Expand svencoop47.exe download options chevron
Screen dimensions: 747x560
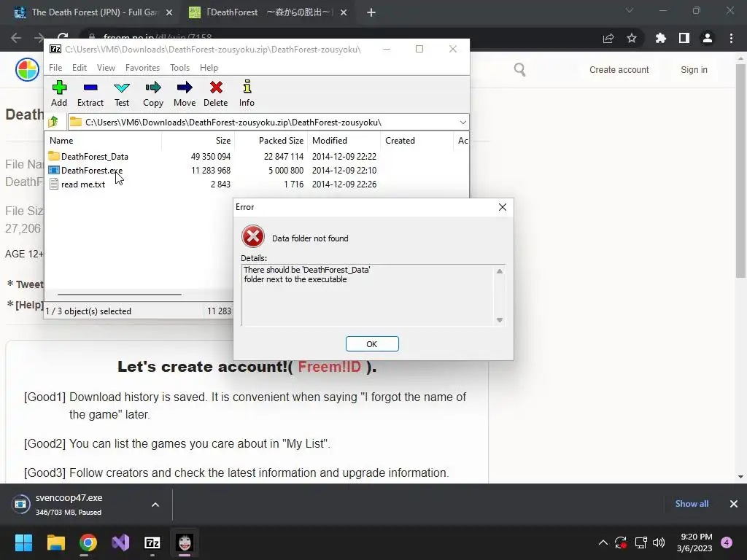point(155,505)
